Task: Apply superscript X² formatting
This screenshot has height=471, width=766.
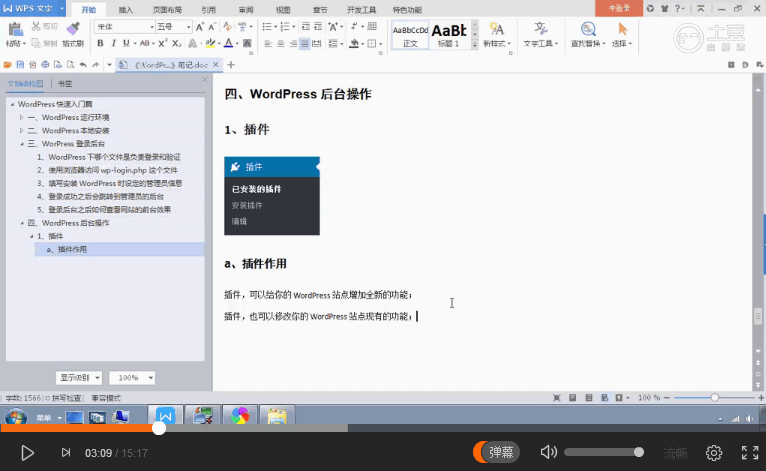Action: [x=163, y=43]
